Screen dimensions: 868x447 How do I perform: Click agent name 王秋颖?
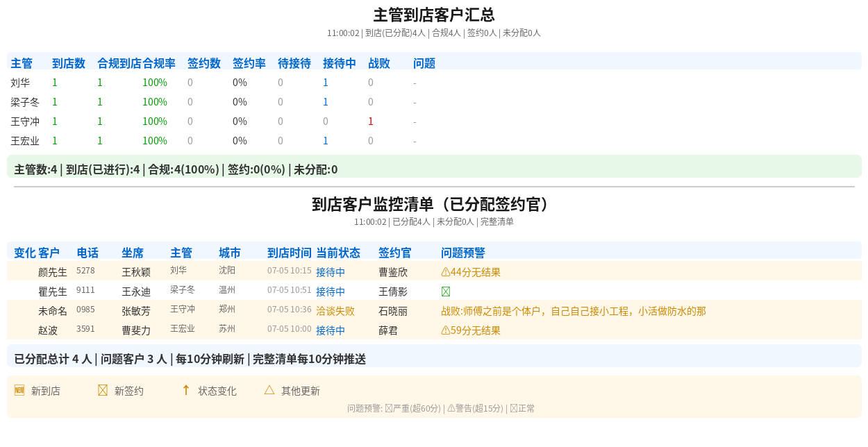[x=136, y=272]
